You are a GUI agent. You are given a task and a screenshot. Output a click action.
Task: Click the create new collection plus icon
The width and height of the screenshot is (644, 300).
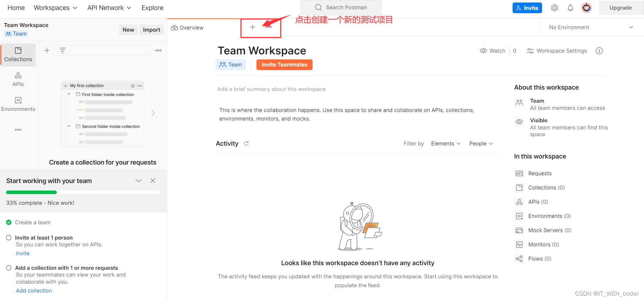pos(47,50)
